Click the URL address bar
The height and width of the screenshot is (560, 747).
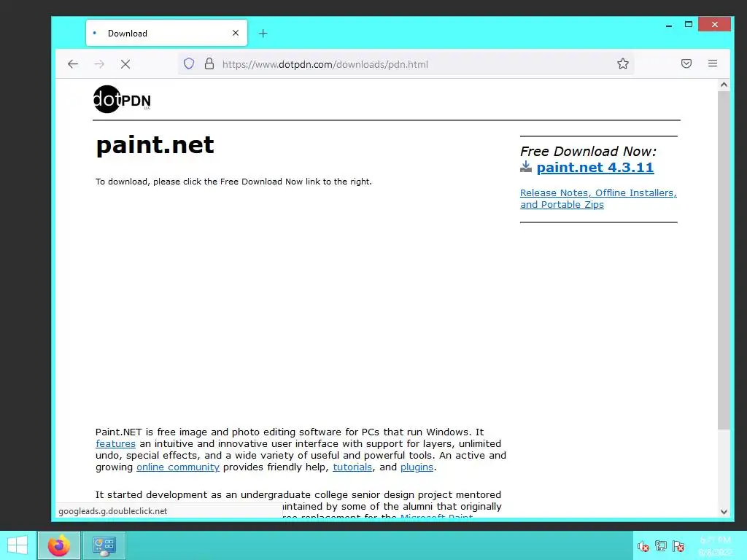coord(406,64)
